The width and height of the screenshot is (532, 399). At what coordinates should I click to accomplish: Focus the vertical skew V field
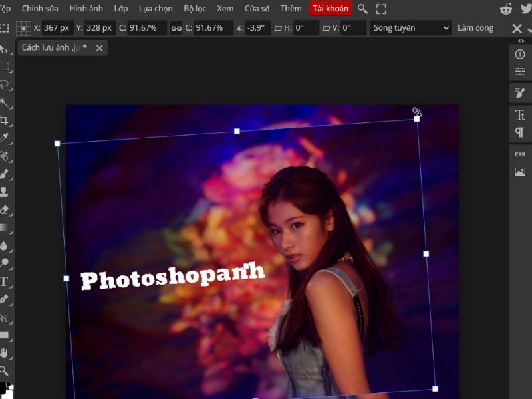click(x=354, y=28)
